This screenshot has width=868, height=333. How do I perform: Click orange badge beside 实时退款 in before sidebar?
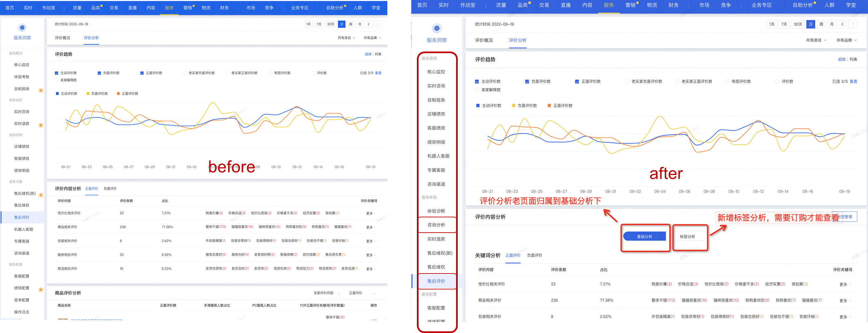41,125
